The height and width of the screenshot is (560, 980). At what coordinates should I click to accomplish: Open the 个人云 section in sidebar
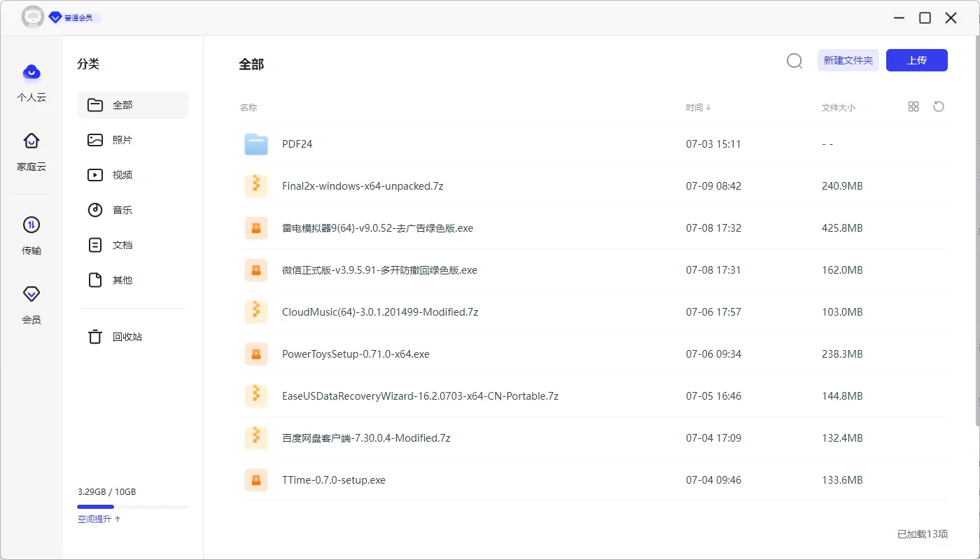click(31, 83)
